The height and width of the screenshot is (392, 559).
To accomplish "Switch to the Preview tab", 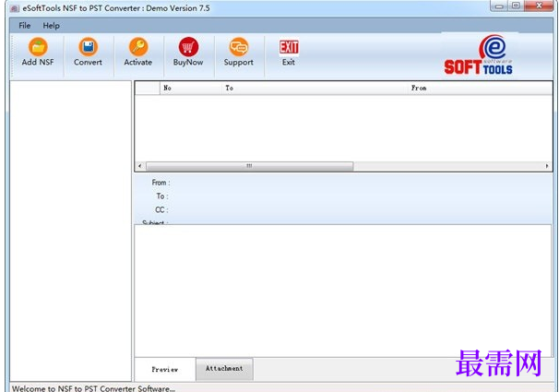I will tap(165, 370).
